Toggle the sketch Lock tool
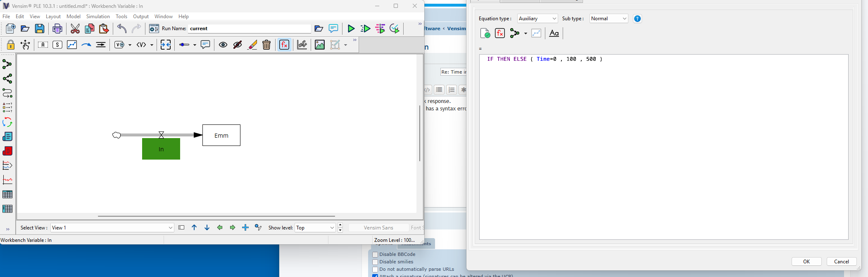The height and width of the screenshot is (277, 868). (11, 45)
